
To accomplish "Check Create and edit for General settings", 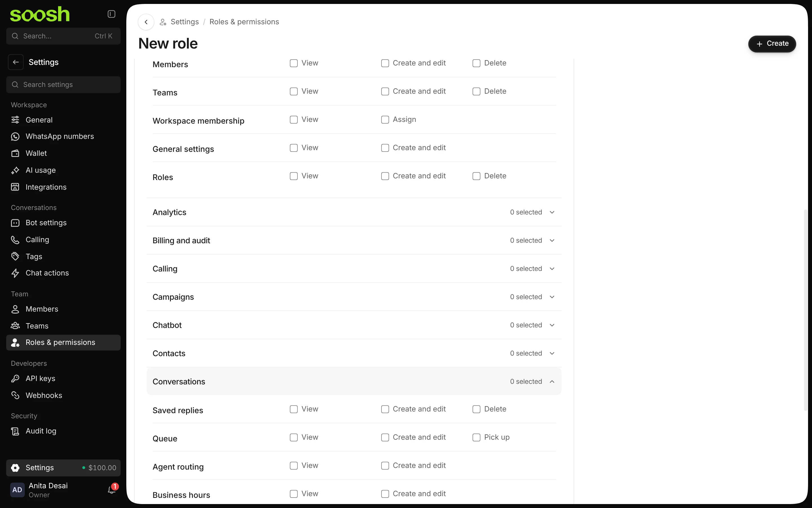I will tap(385, 148).
